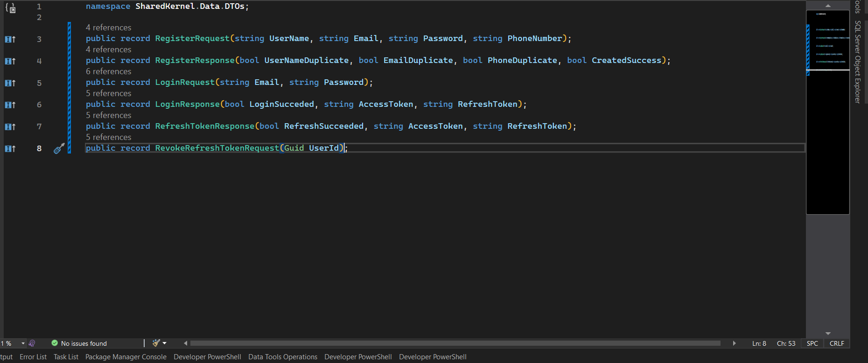Open the SQL Server Object Explorer side tab

tap(858, 62)
